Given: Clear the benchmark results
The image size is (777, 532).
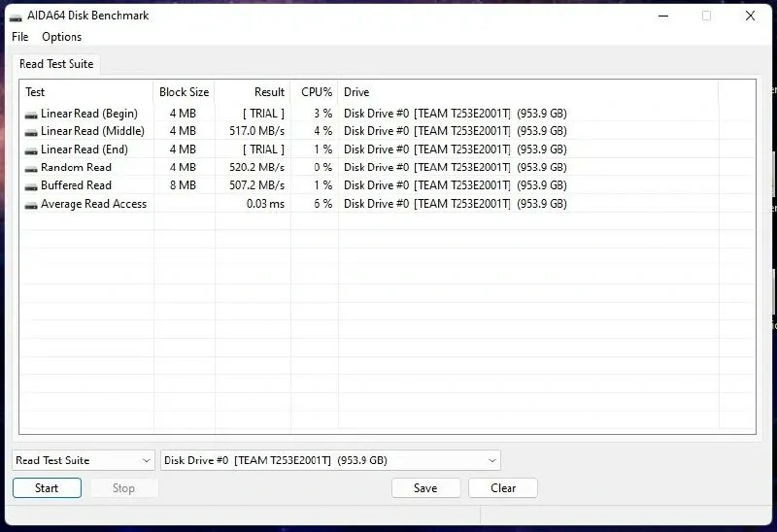Looking at the screenshot, I should pos(503,488).
